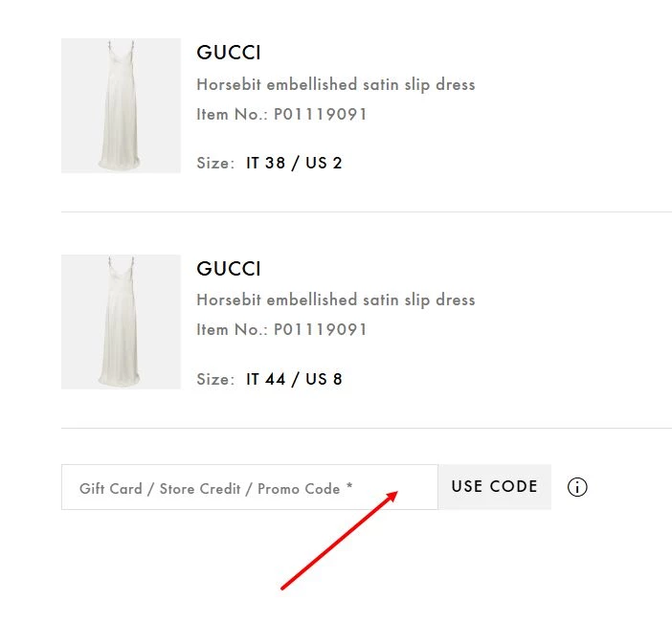The height and width of the screenshot is (622, 672).
Task: Click the divider line between the two items
Action: (367, 211)
